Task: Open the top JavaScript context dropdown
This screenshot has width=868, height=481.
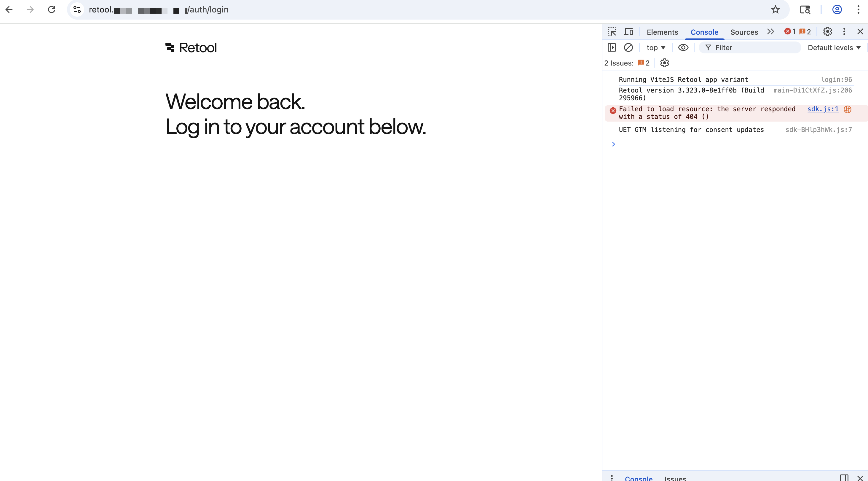Action: 655,47
